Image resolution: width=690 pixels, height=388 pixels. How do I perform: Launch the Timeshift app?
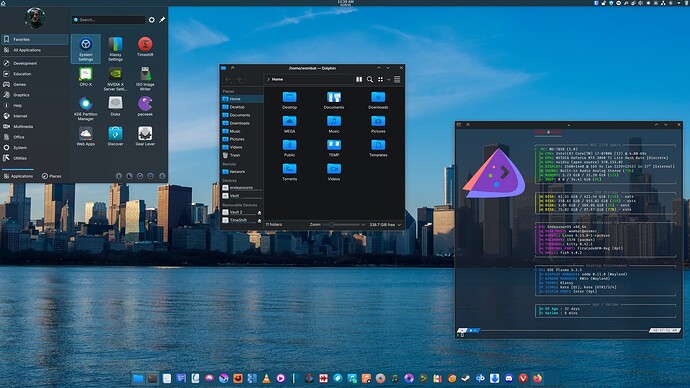coord(145,47)
